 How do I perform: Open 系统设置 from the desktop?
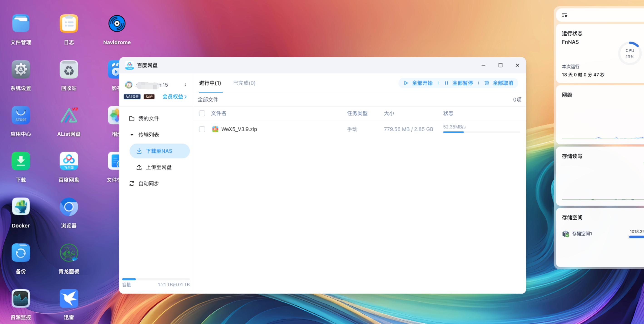21,69
